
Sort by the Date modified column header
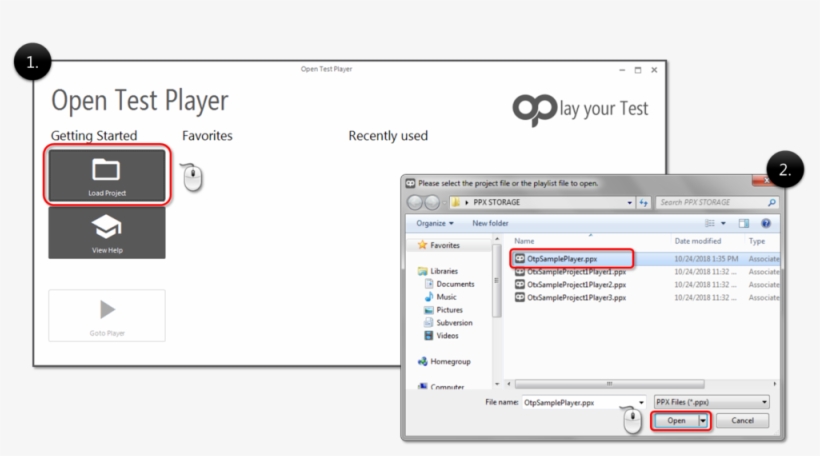(x=698, y=241)
